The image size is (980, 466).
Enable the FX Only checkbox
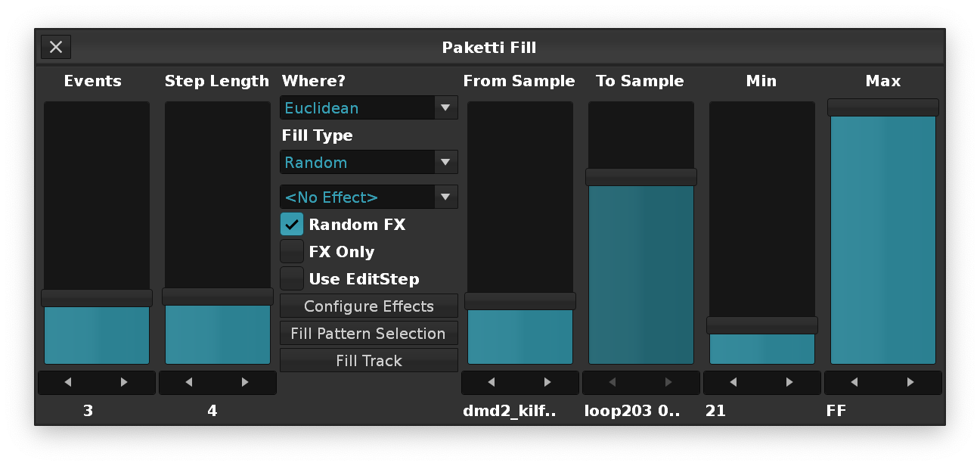(x=292, y=252)
